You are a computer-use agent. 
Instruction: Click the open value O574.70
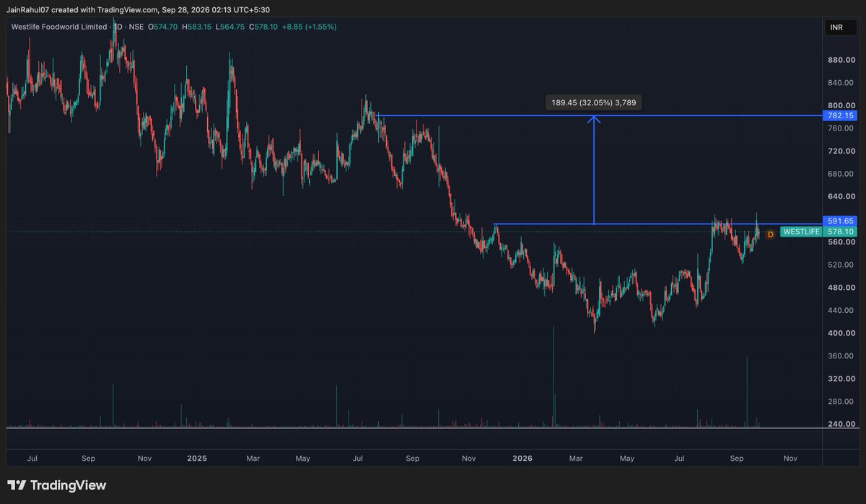tap(164, 27)
